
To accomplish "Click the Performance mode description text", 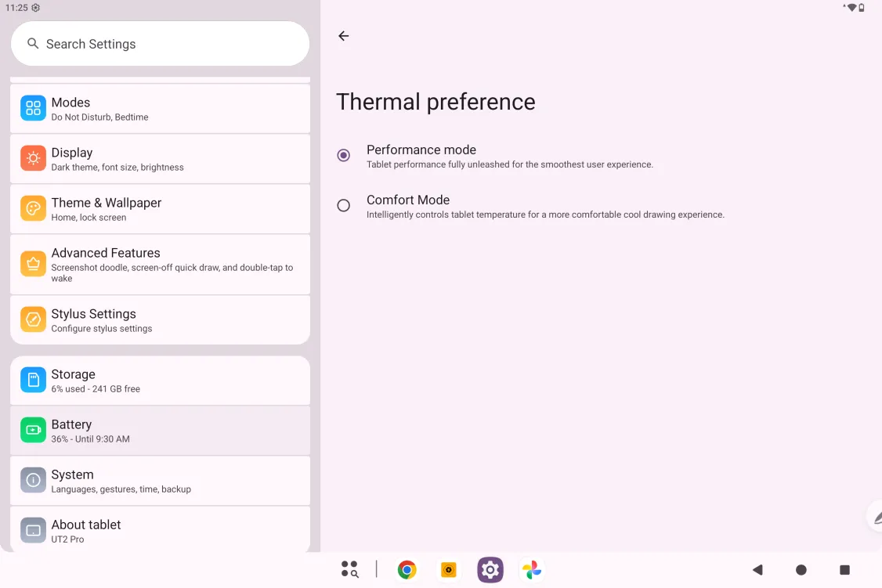I will point(510,164).
